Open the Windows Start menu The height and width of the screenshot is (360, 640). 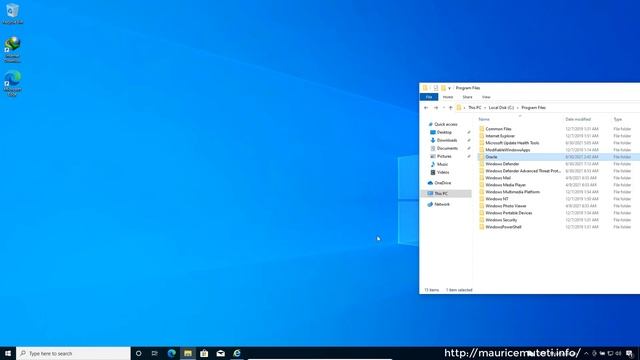(8, 353)
